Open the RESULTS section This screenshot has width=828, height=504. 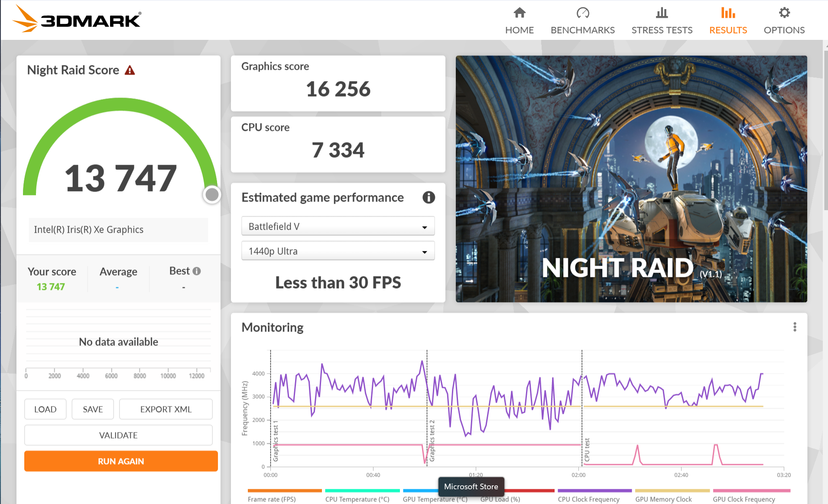pos(728,20)
